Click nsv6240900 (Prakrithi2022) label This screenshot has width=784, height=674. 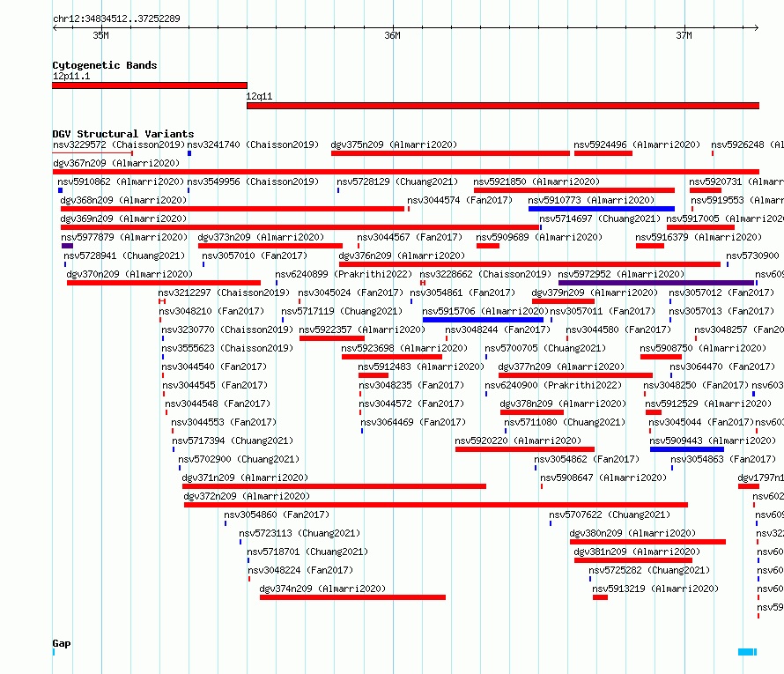(x=553, y=385)
